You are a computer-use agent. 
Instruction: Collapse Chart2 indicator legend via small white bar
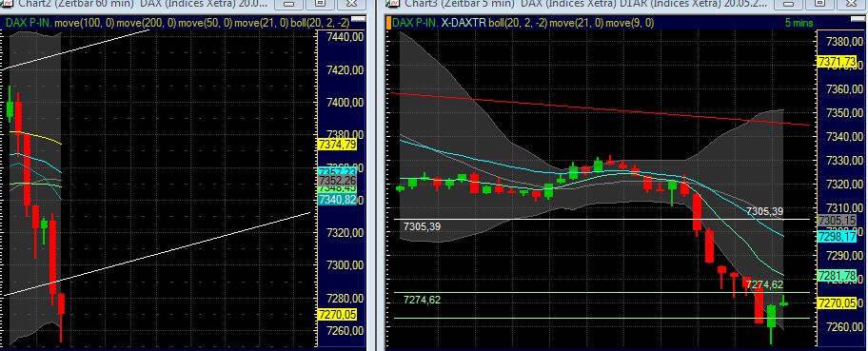tap(359, 19)
